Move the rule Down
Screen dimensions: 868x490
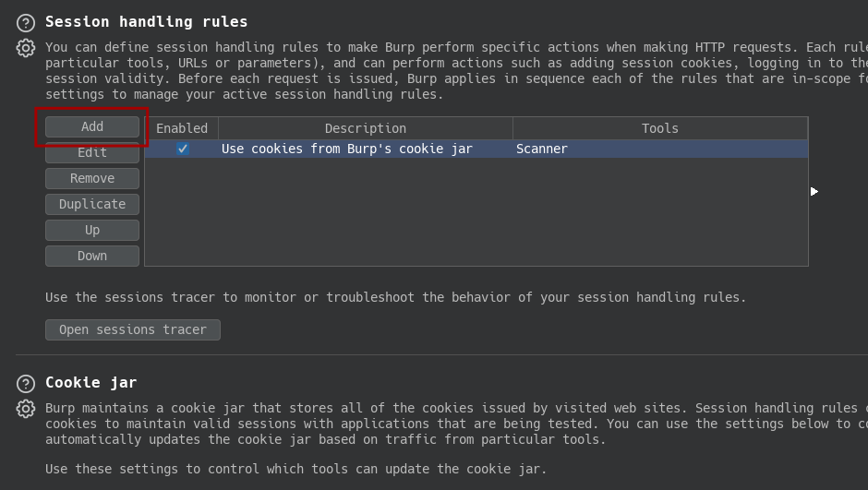pos(92,256)
